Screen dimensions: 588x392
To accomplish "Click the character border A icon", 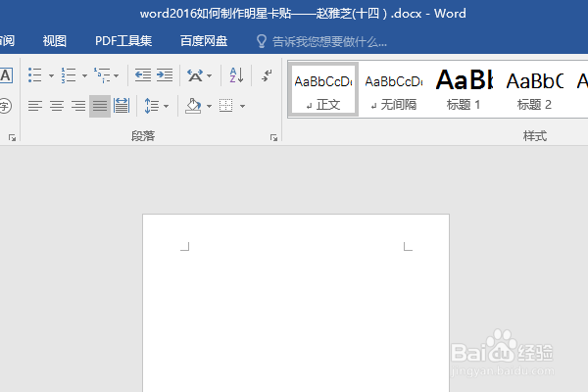I will (x=6, y=75).
